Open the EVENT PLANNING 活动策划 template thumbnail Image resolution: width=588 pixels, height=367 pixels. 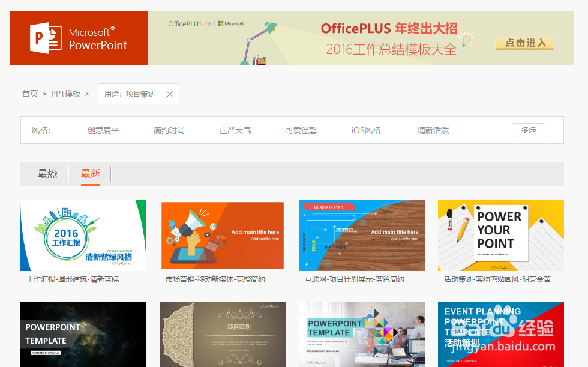(x=501, y=335)
